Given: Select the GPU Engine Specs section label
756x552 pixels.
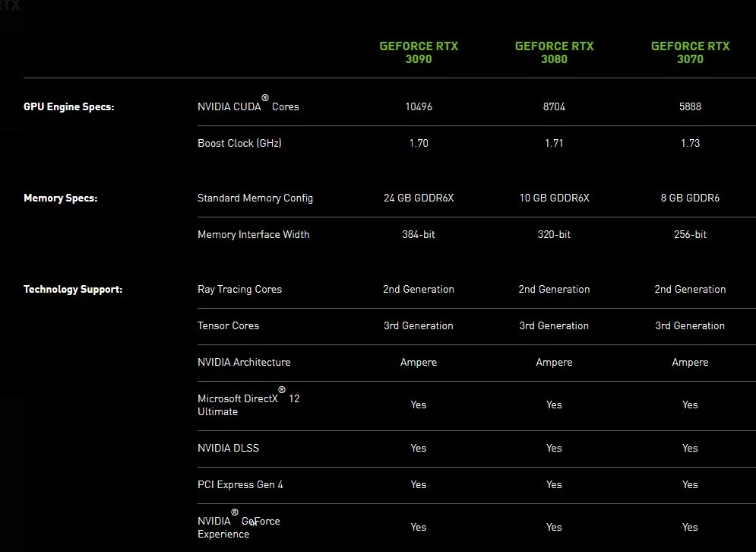Looking at the screenshot, I should coord(69,106).
